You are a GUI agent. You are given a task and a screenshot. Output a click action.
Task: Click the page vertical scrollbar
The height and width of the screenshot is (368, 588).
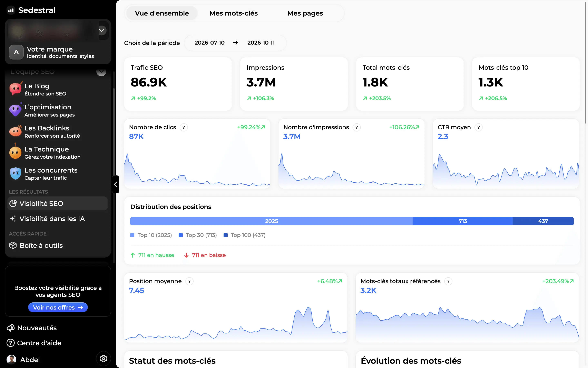[x=586, y=63]
